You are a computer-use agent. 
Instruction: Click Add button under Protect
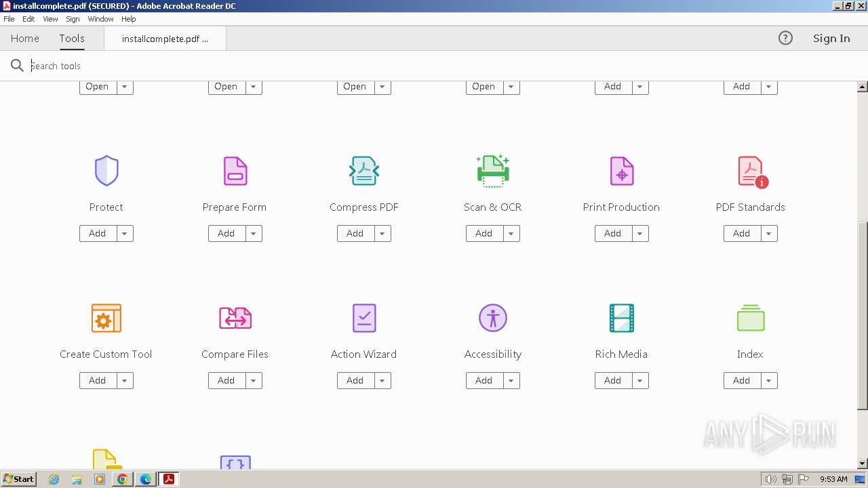point(98,233)
